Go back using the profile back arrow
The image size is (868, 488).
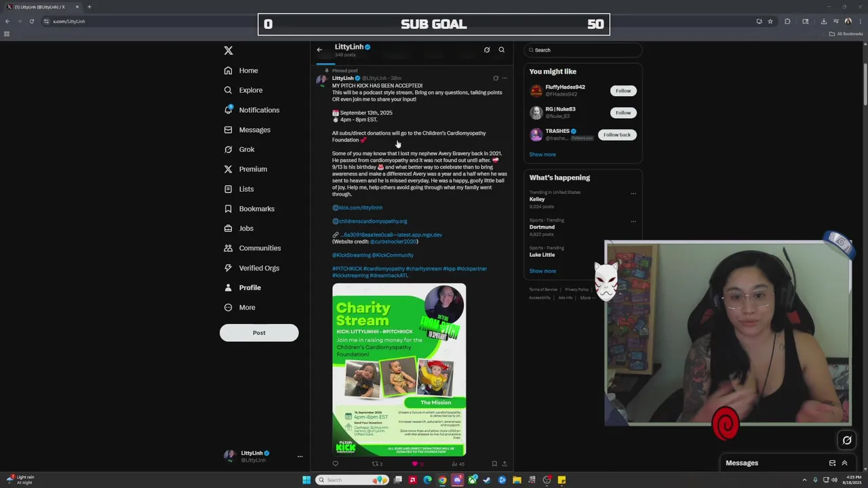point(319,49)
